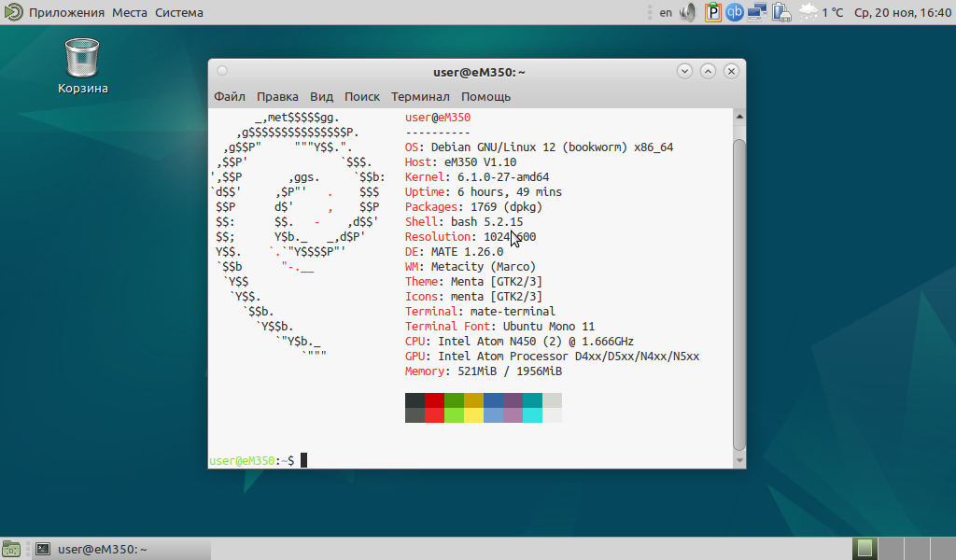Click the bright cyan swatch in bottom row
This screenshot has height=560, width=956.
tap(532, 415)
